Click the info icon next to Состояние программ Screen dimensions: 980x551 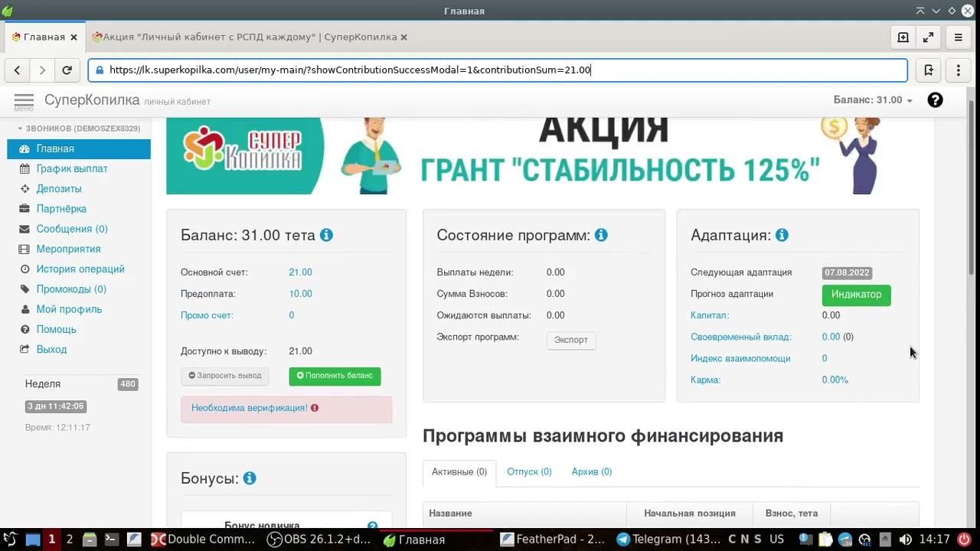point(601,235)
